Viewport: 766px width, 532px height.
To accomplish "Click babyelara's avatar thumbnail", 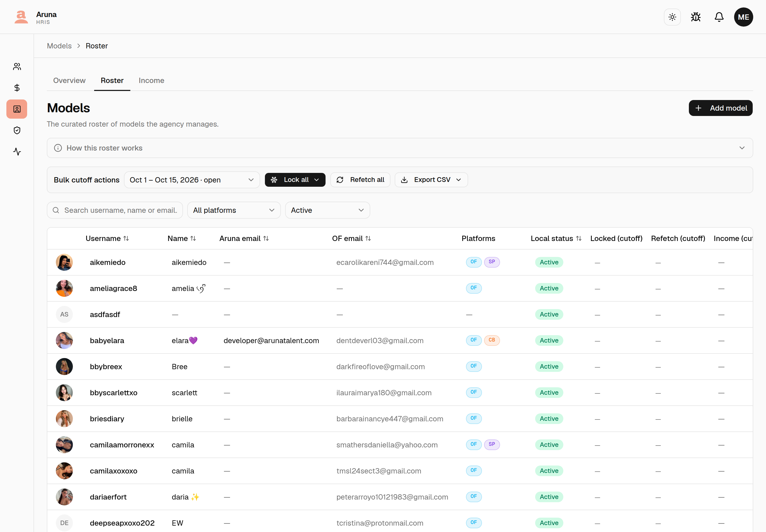I will coord(64,341).
